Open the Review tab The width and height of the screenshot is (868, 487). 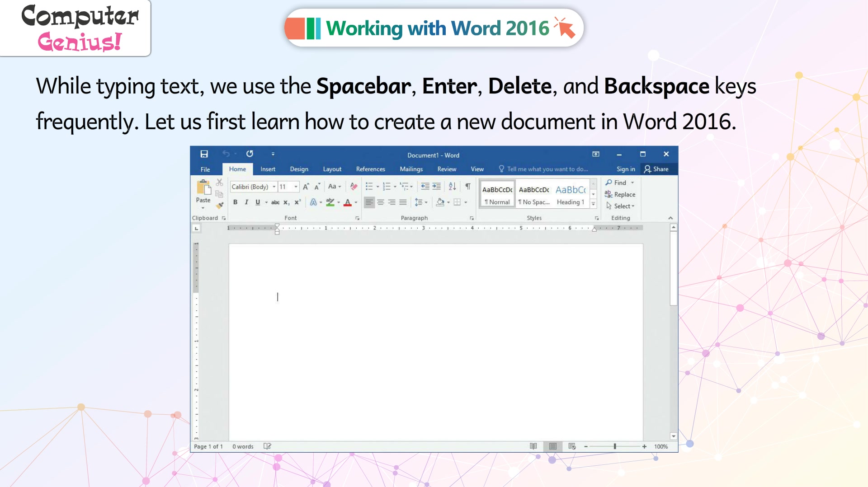pos(447,169)
